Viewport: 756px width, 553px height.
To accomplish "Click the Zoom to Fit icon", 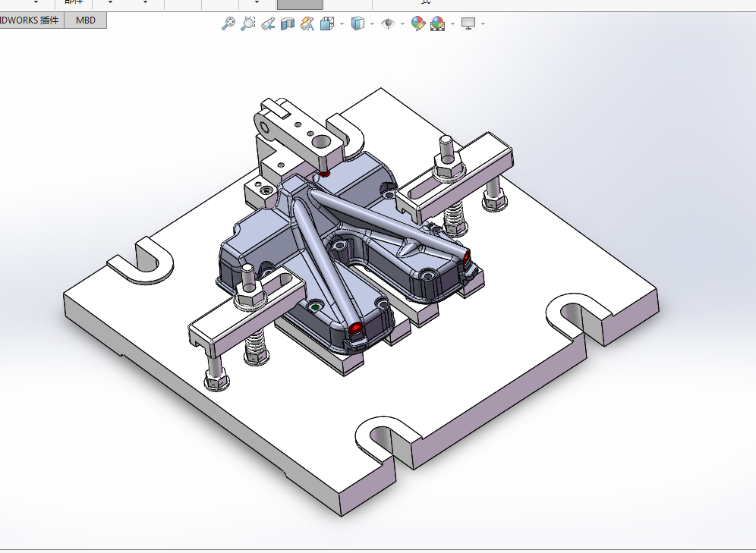I will coord(228,23).
